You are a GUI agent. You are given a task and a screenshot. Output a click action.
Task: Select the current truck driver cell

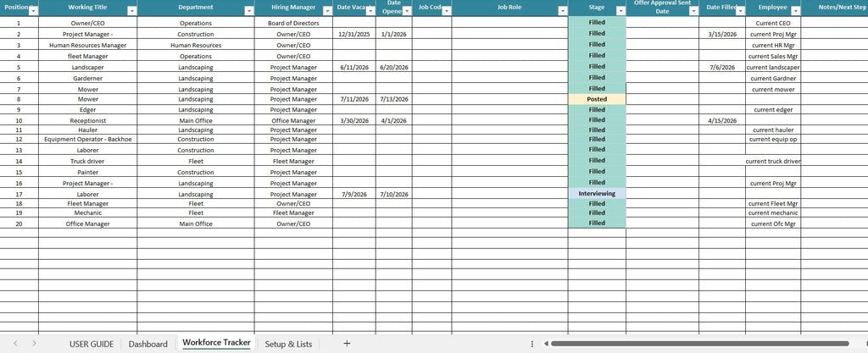point(773,162)
